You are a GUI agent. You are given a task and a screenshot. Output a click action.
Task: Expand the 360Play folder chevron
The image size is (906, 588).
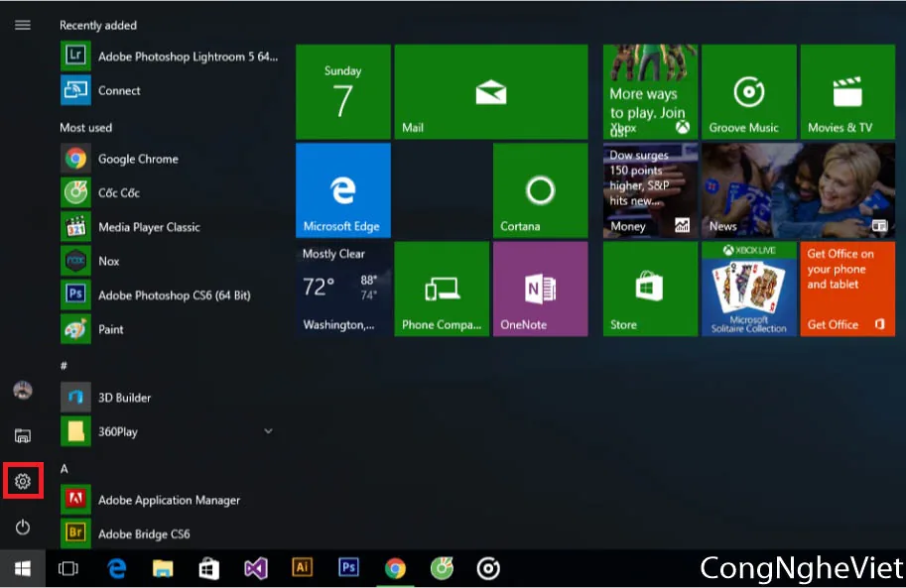click(268, 431)
